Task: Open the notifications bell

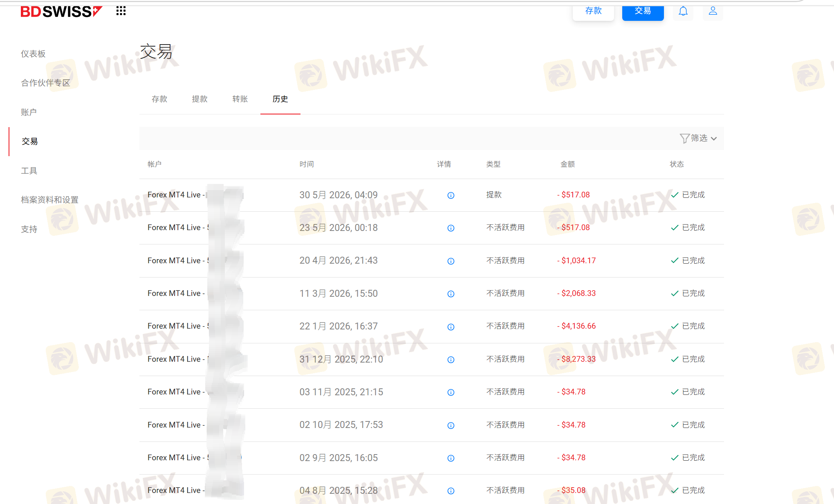Action: pyautogui.click(x=683, y=11)
